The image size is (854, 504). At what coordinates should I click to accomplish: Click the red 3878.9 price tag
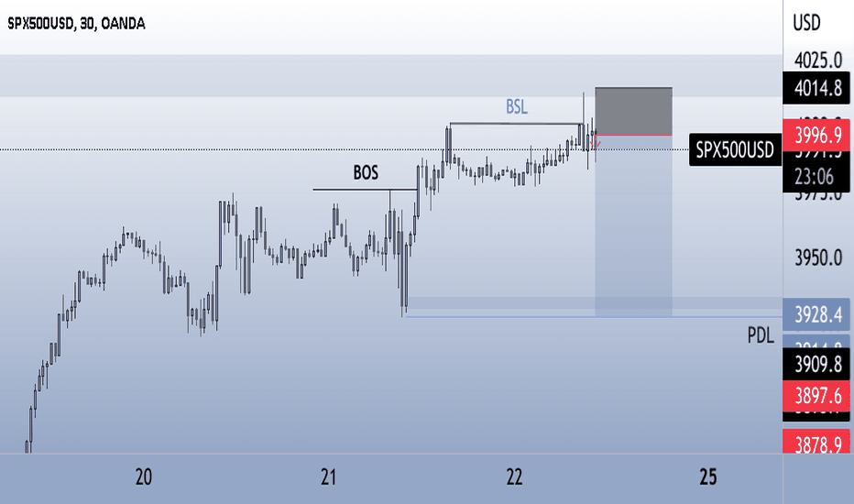click(x=816, y=443)
